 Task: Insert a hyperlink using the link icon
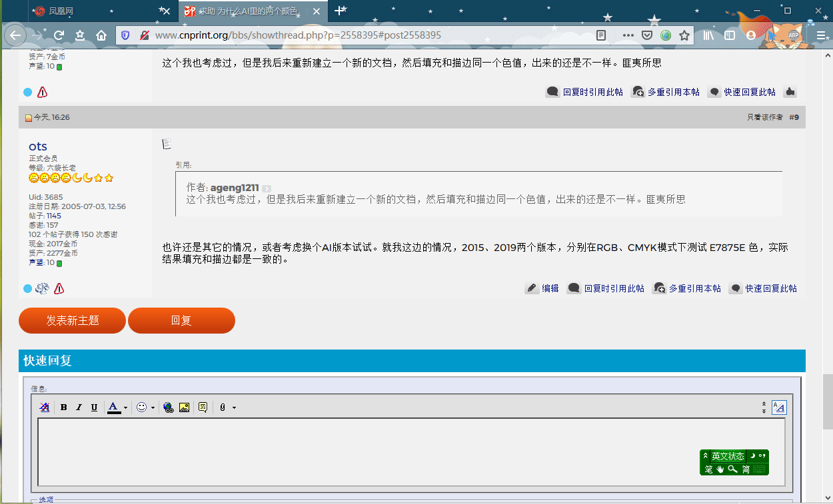click(169, 407)
